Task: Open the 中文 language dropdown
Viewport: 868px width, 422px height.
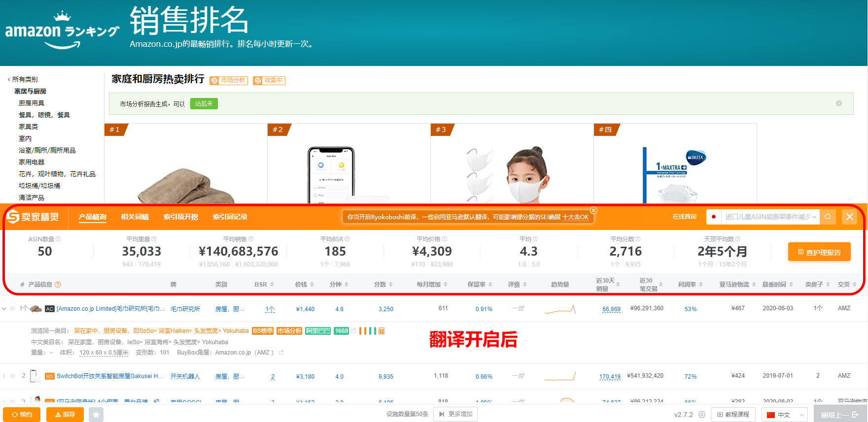Action: tap(785, 415)
